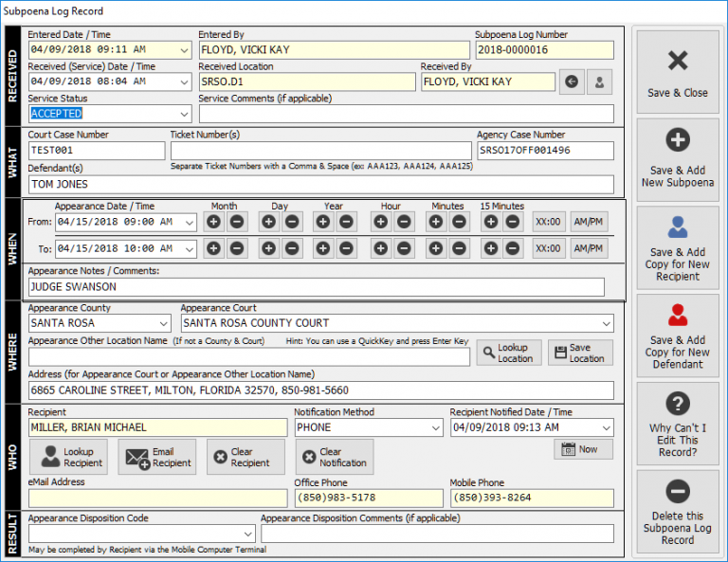Increase the From Month with plus button
This screenshot has height=562, width=728.
[x=214, y=222]
